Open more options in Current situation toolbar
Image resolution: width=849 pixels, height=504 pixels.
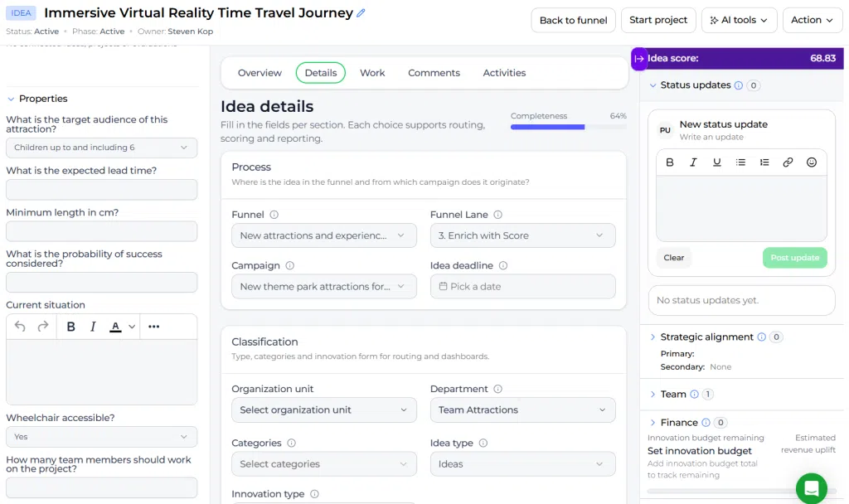click(153, 327)
